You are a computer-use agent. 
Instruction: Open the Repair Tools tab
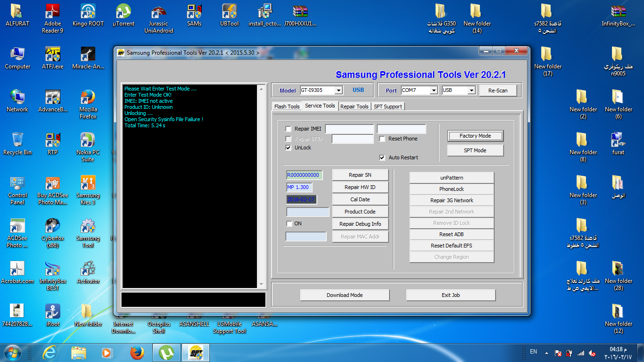click(355, 106)
